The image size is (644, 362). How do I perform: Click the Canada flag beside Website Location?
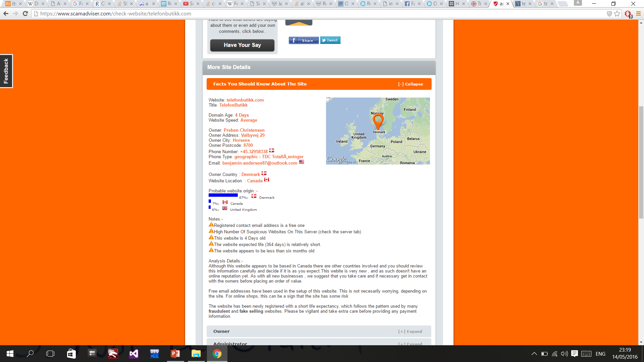point(267,180)
